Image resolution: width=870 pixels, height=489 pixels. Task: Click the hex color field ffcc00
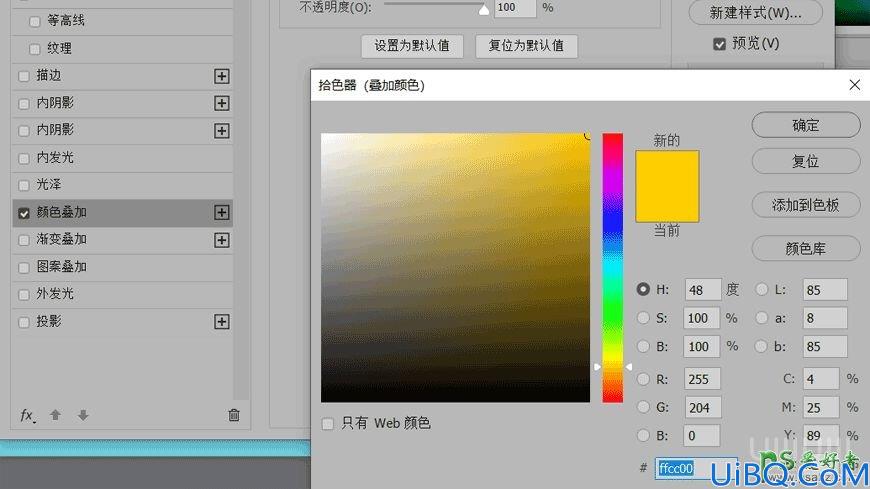pos(696,468)
